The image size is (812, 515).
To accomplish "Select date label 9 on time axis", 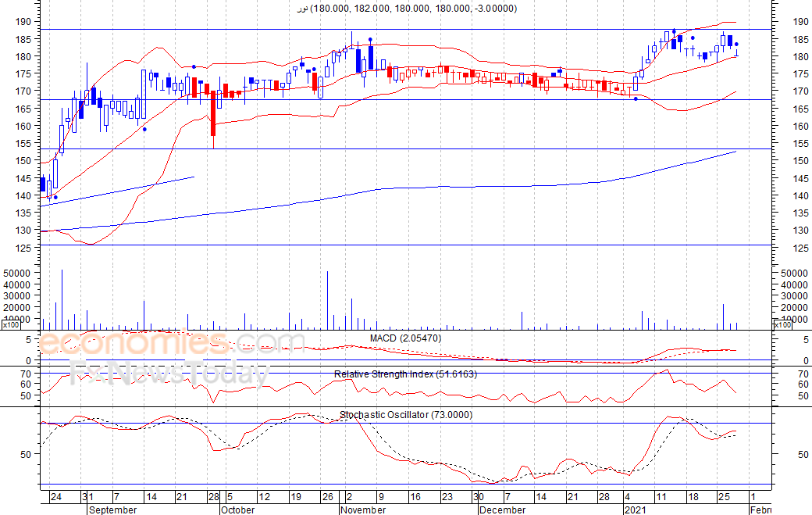I will tap(381, 497).
